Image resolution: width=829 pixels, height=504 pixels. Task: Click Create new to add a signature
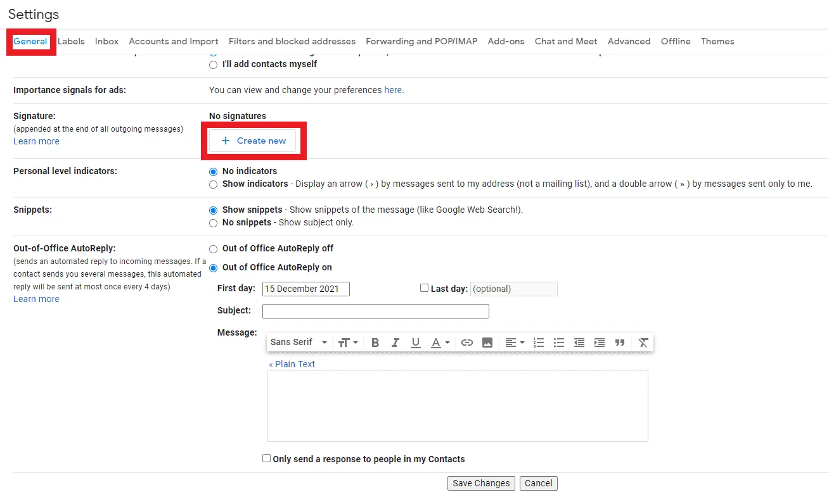(x=254, y=141)
